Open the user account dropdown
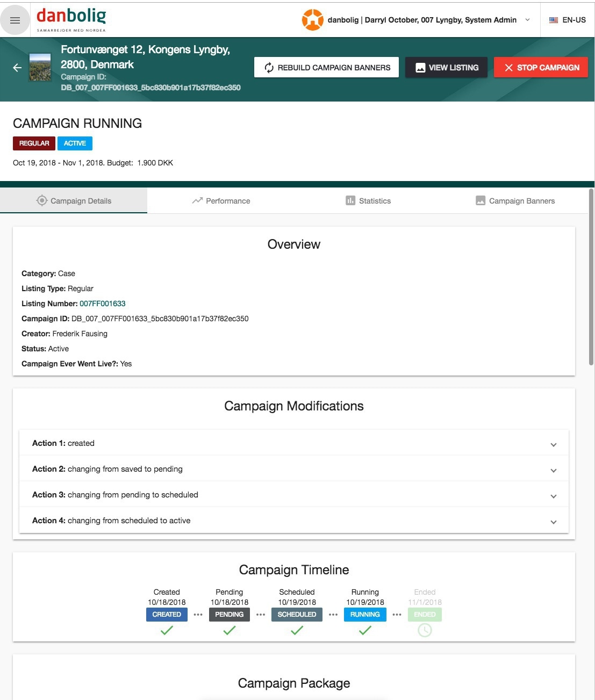 527,20
